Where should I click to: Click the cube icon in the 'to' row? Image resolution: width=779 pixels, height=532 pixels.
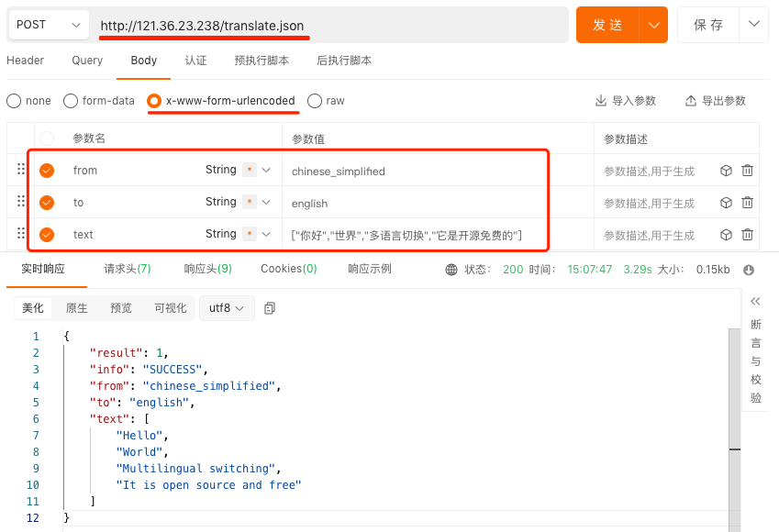coord(726,203)
